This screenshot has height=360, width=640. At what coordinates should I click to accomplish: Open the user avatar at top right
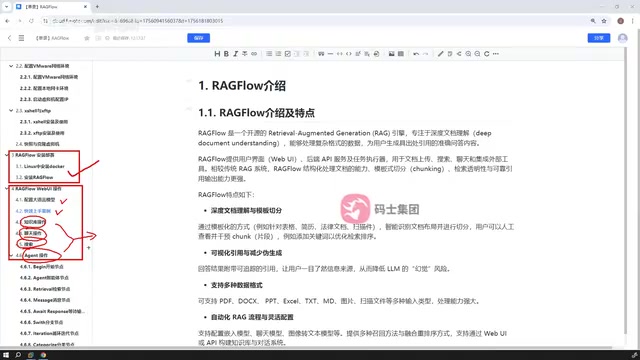click(x=622, y=38)
